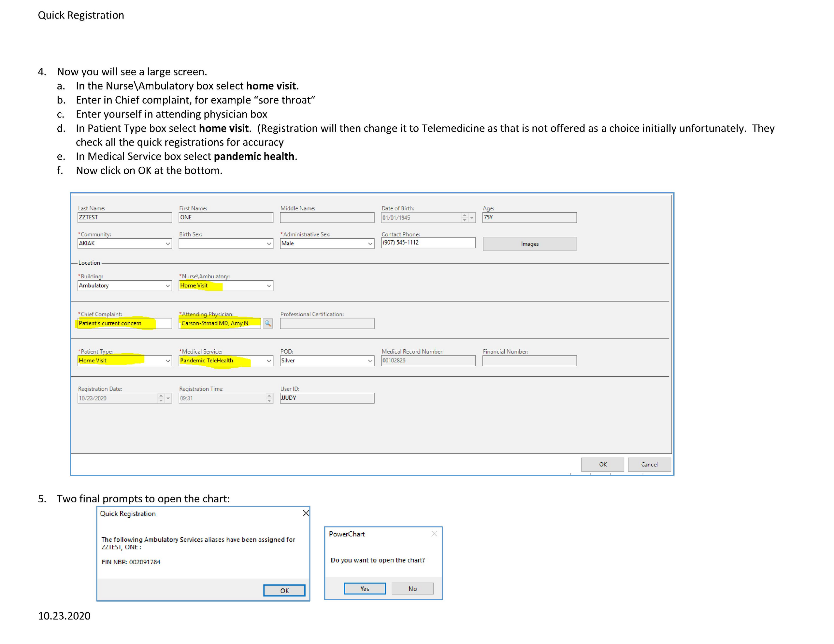Open the Birth Sex dropdown
The image size is (834, 644).
pyautogui.click(x=269, y=244)
